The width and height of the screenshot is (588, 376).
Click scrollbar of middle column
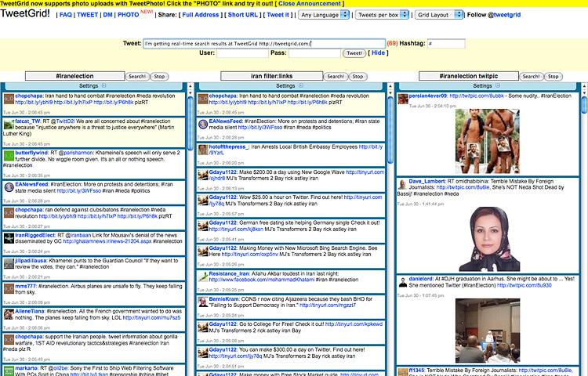tap(390, 129)
